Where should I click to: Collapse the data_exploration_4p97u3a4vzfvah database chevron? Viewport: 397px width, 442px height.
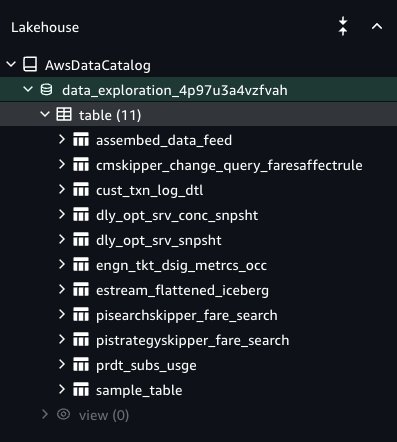[x=28, y=89]
